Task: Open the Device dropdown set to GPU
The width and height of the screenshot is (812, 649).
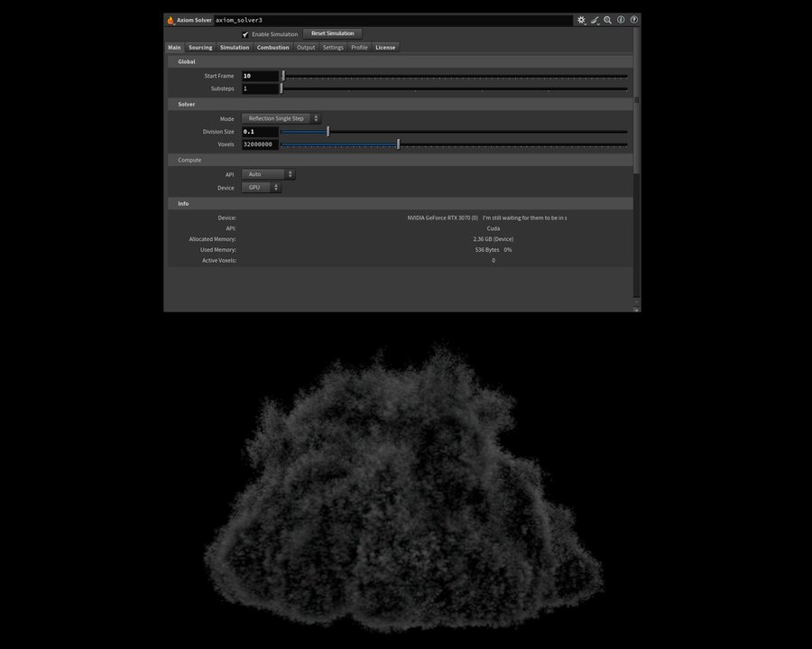Action: [262, 188]
